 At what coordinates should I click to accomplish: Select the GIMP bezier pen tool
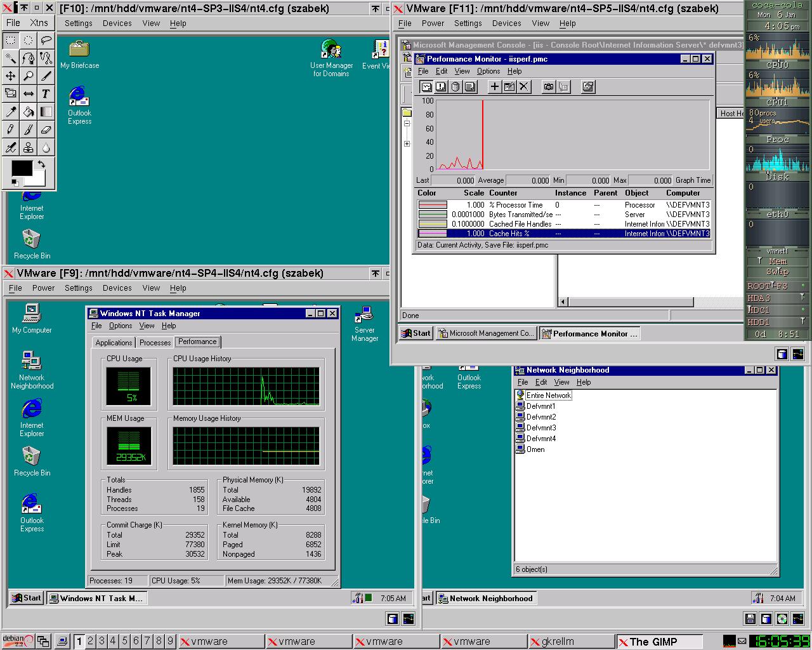tap(29, 58)
